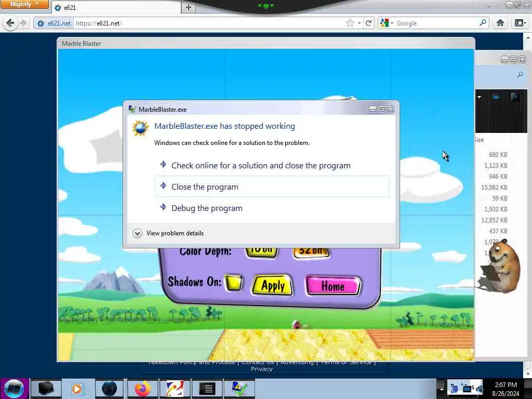This screenshot has width=532, height=399.
Task: Minimize the MarbleBlaster.exe error dialog
Action: click(373, 109)
